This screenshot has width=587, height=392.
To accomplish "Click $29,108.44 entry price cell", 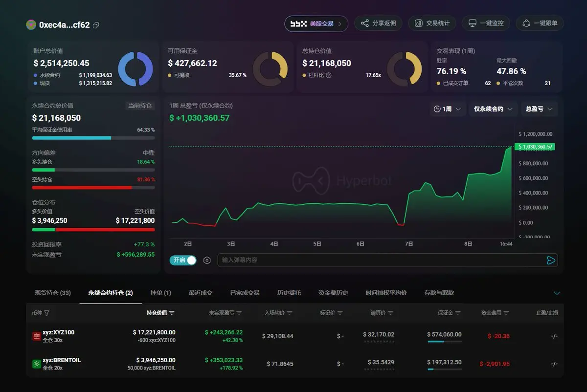I will (278, 336).
